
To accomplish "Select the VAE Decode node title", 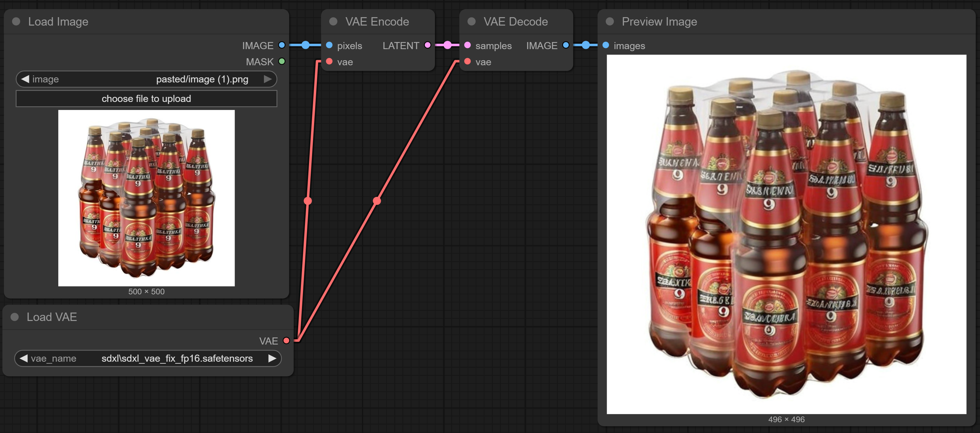I will [x=515, y=22].
